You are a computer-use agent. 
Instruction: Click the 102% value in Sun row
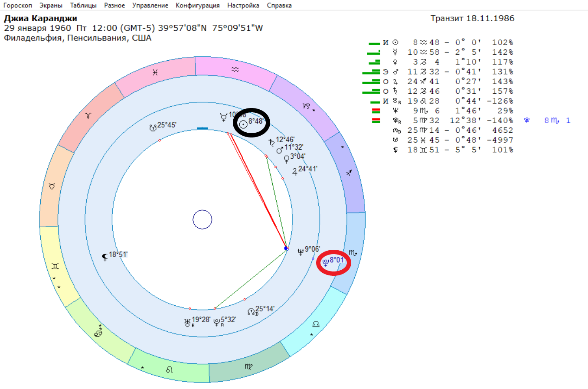pyautogui.click(x=503, y=42)
